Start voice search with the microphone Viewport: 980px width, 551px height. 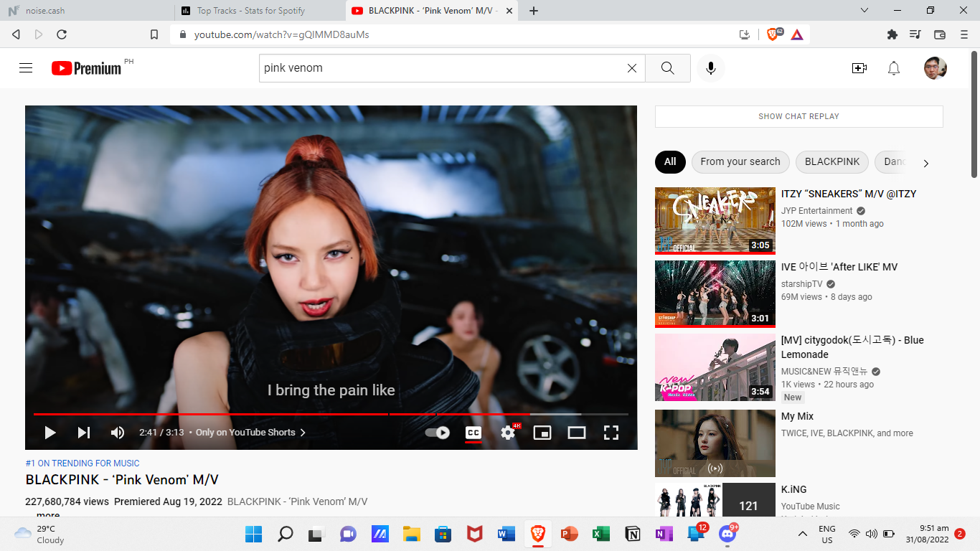711,68
